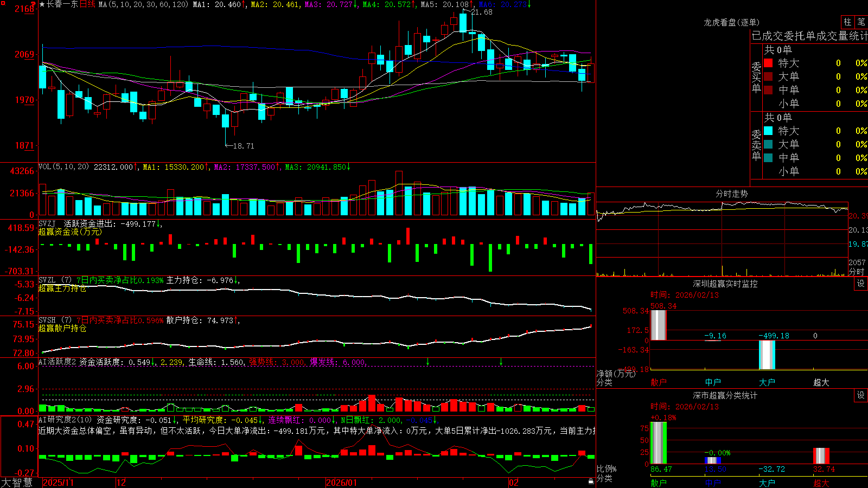Click the 强势线: 3.000 legend text
Image resolution: width=868 pixels, height=488 pixels.
coord(277,362)
